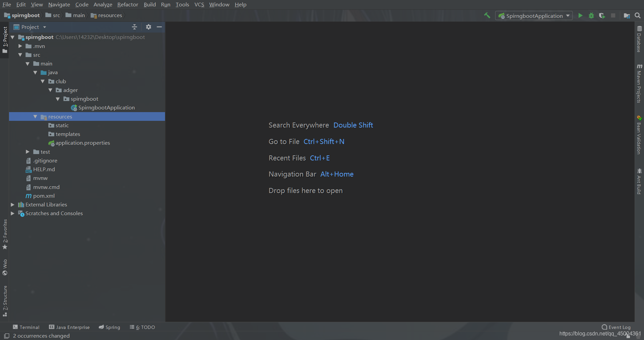Open the Database tool window
The height and width of the screenshot is (340, 644).
point(639,39)
